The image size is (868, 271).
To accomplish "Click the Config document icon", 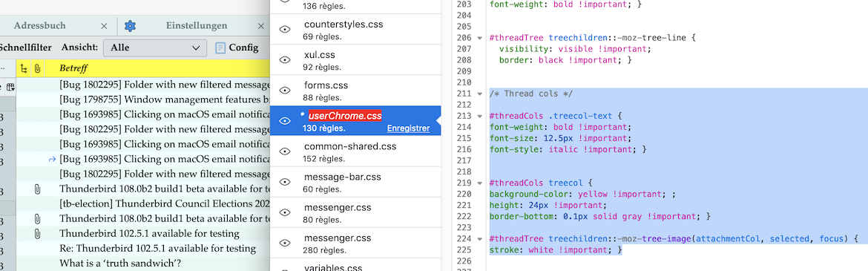I will (x=220, y=48).
